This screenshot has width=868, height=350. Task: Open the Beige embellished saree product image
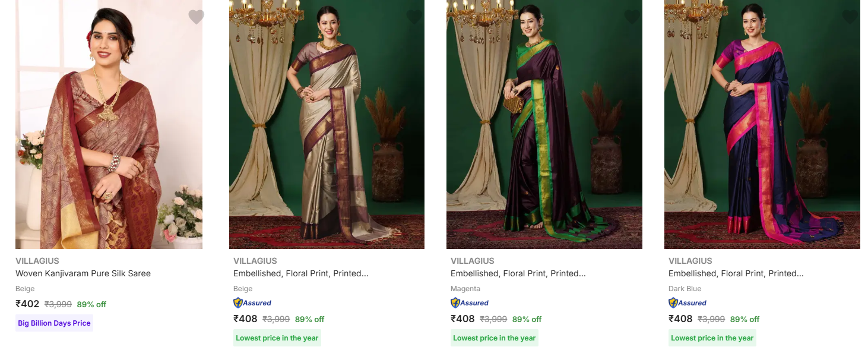coord(327,124)
